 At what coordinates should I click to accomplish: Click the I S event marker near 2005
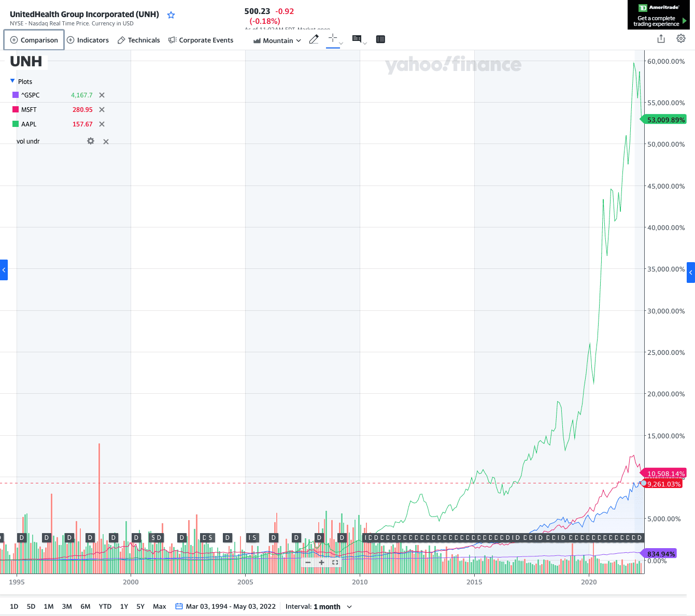[252, 538]
